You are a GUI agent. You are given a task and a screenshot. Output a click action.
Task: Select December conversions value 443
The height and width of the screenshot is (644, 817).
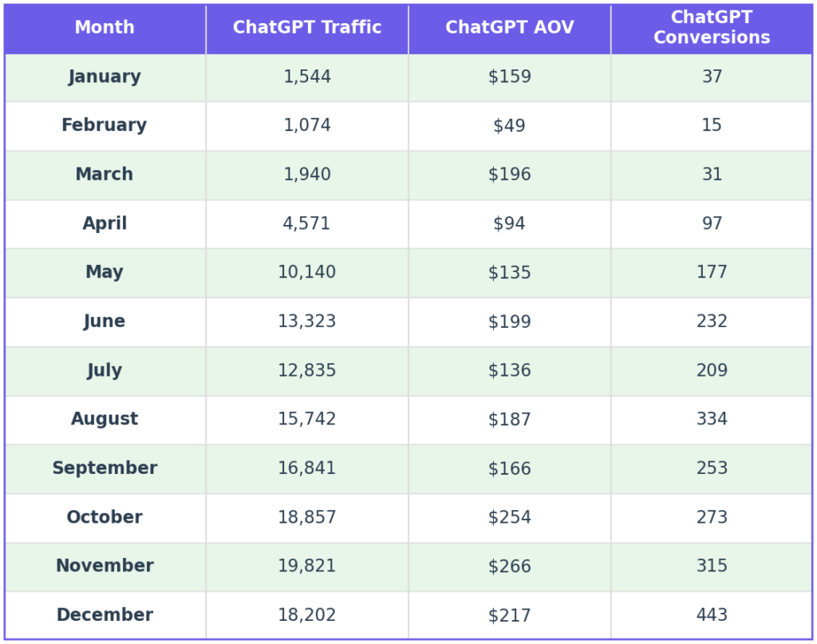pos(712,615)
